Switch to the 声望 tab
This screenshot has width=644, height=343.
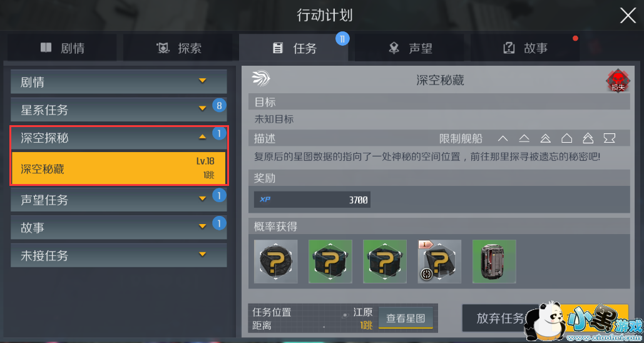click(409, 48)
